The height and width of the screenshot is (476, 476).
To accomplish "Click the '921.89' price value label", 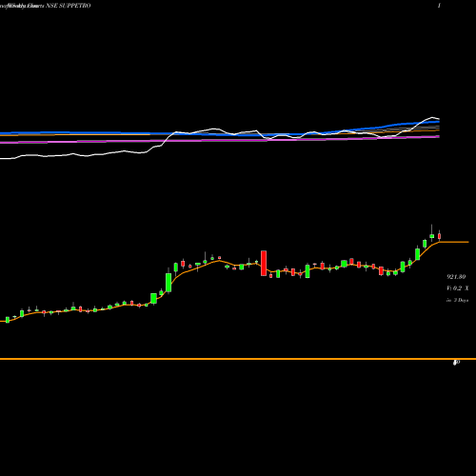I will click(456, 277).
